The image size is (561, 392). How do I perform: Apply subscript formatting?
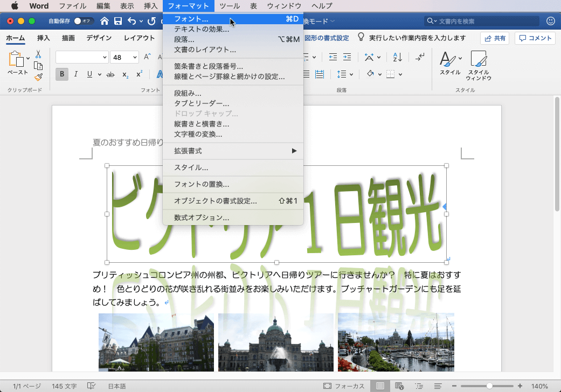pos(125,74)
